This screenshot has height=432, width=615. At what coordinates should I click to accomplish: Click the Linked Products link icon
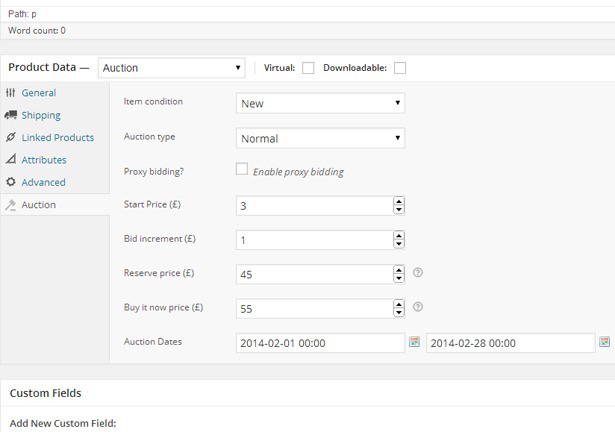[x=11, y=137]
